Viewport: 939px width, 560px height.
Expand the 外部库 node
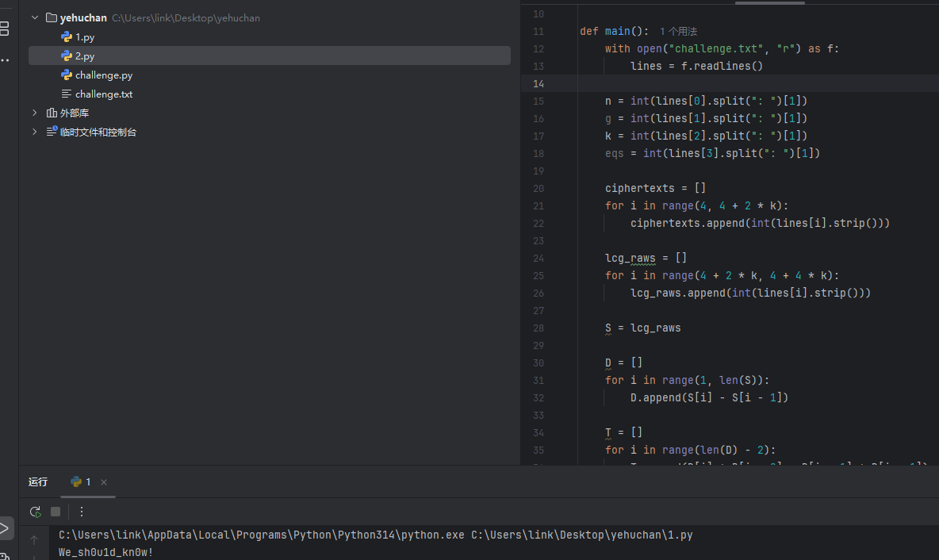click(x=35, y=113)
